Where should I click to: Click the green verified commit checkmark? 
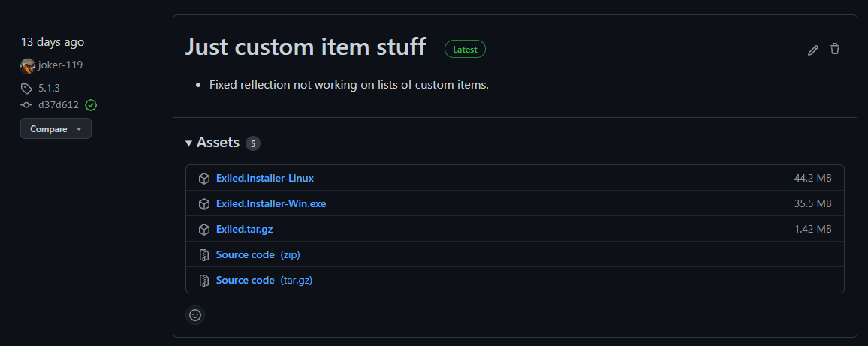(91, 105)
